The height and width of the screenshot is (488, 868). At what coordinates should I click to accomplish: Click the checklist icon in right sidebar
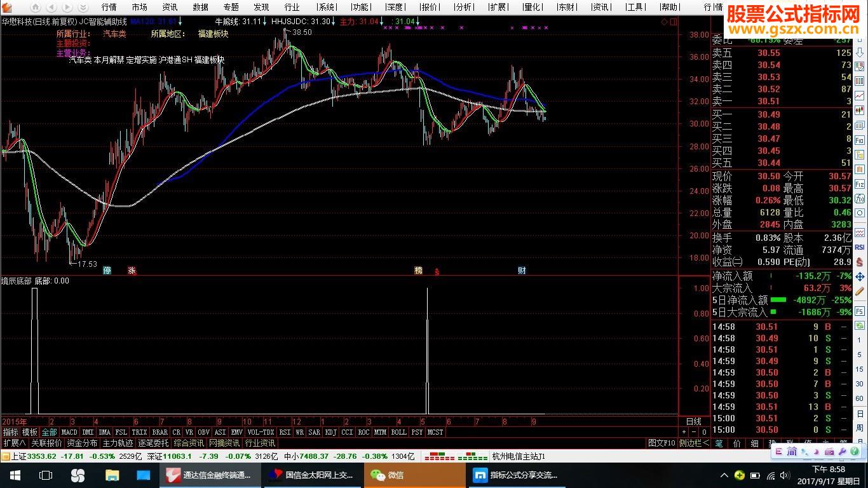click(x=860, y=65)
